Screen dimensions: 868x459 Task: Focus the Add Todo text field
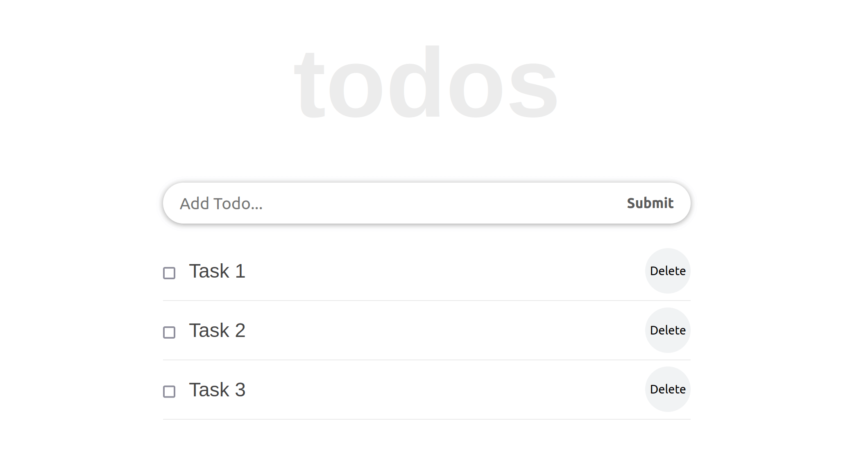point(389,203)
